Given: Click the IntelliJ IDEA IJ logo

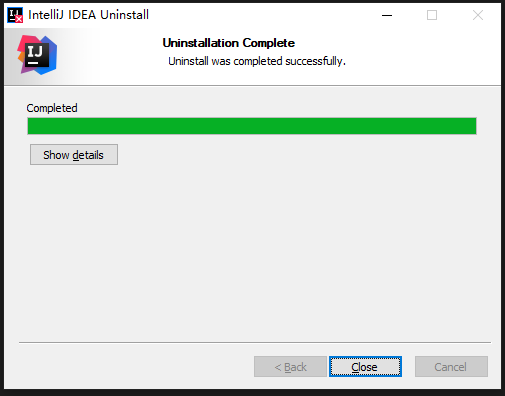Looking at the screenshot, I should [37, 55].
